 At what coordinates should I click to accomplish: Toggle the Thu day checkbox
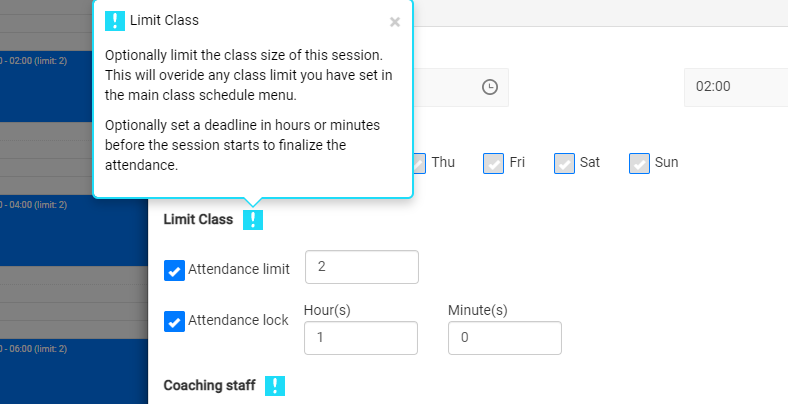pyautogui.click(x=419, y=163)
